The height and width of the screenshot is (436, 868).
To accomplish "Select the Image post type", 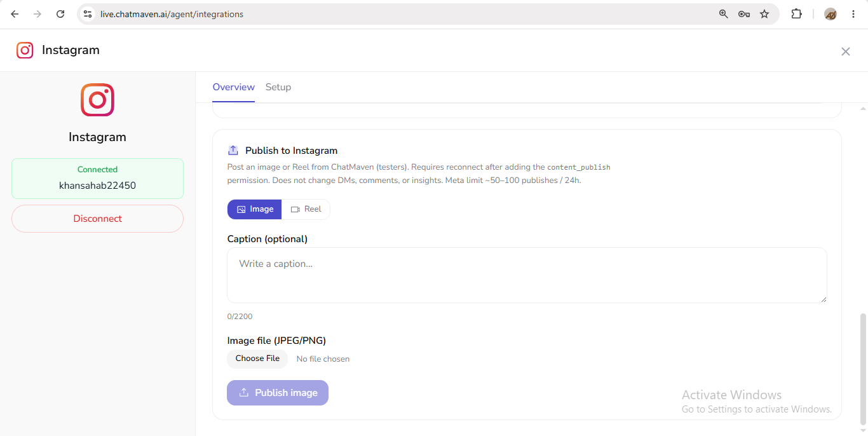I will click(254, 209).
